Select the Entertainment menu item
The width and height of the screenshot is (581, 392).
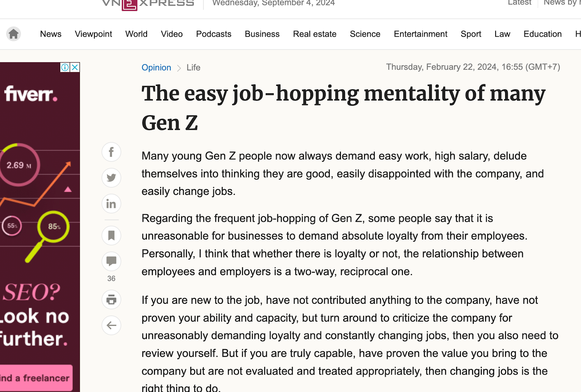pos(420,34)
